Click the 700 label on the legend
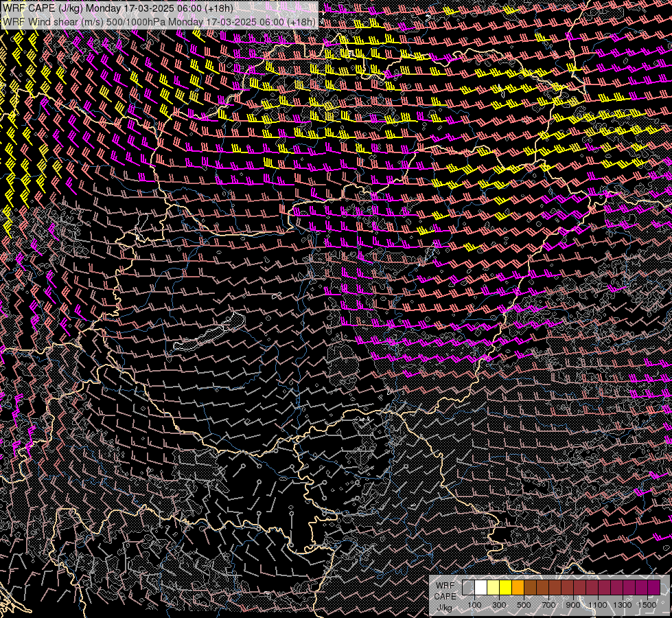672x618 pixels. point(548,605)
